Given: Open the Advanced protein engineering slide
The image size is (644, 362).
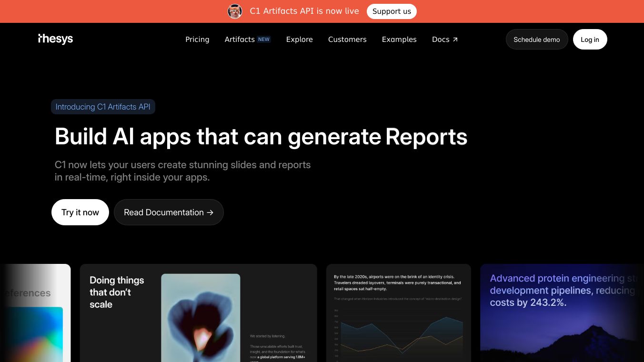Looking at the screenshot, I should click(562, 313).
